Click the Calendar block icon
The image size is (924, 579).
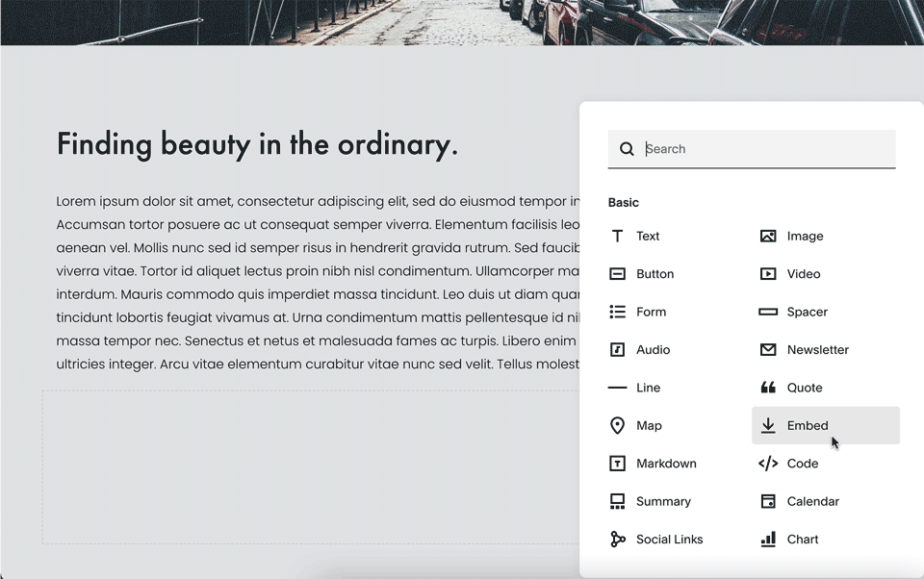point(768,501)
